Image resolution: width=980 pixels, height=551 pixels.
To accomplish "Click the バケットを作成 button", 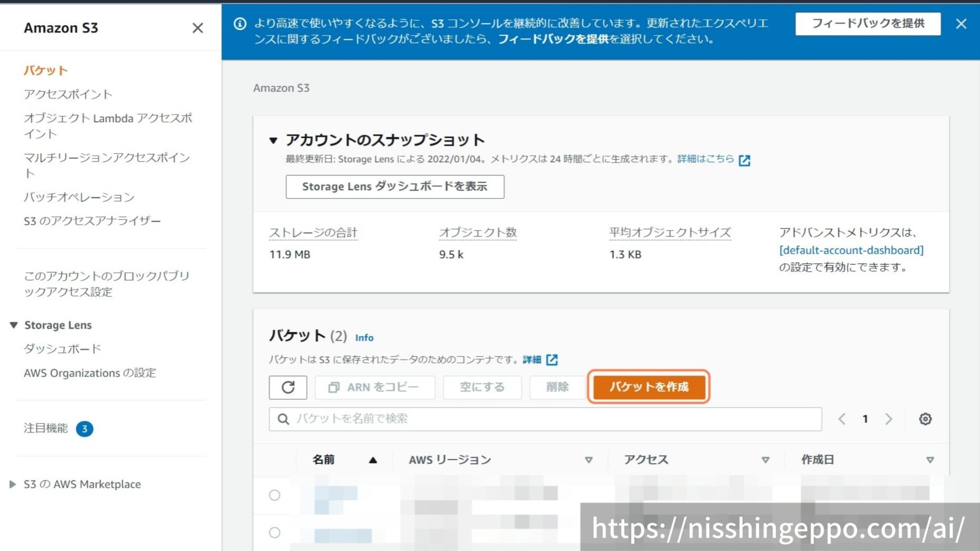I will (648, 386).
